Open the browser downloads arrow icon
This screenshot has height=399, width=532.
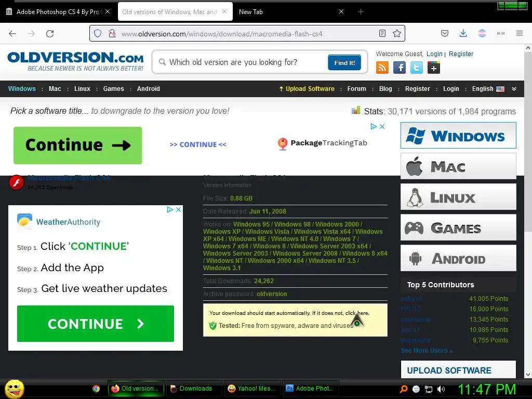click(463, 33)
